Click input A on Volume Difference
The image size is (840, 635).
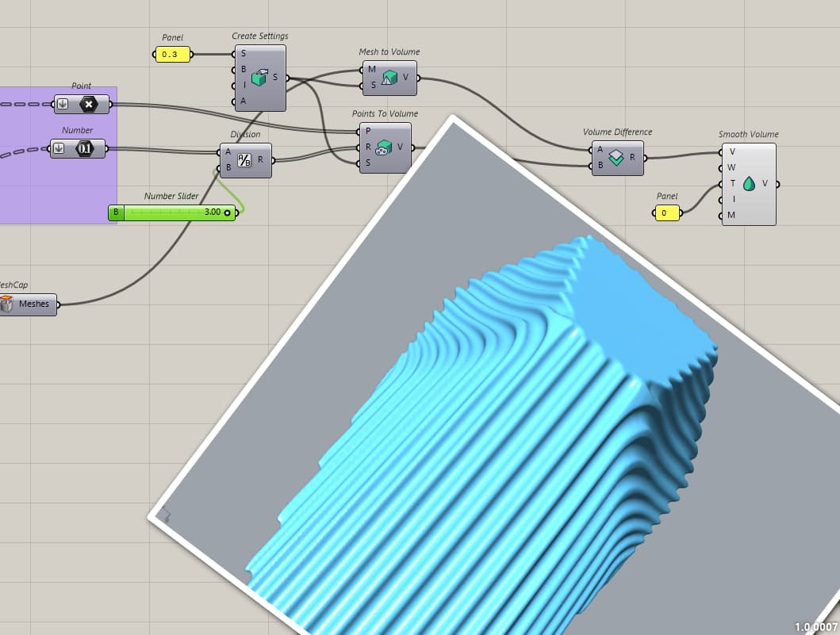pyautogui.click(x=600, y=149)
